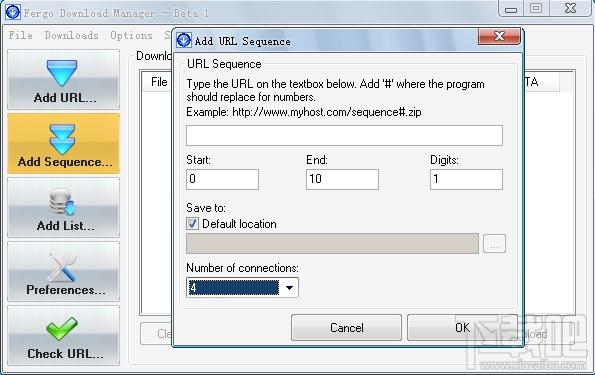Open the Downloads menu
The width and height of the screenshot is (595, 375).
pos(71,35)
